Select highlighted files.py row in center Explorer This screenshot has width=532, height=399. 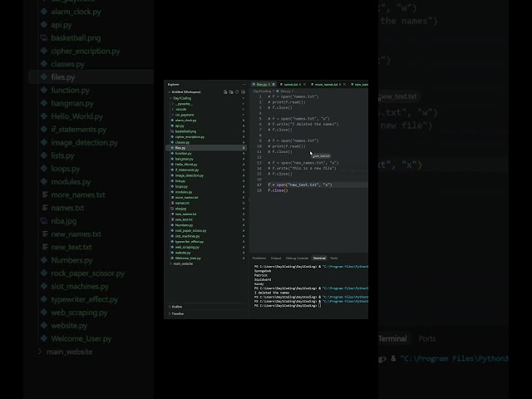point(206,148)
